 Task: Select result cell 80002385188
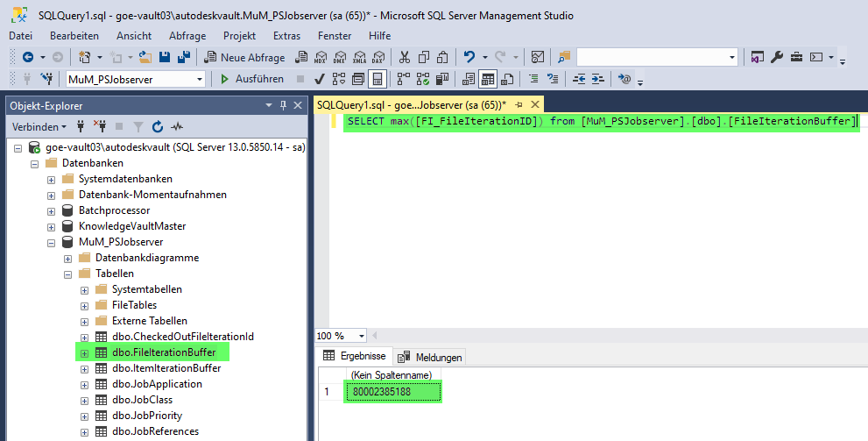pyautogui.click(x=393, y=392)
